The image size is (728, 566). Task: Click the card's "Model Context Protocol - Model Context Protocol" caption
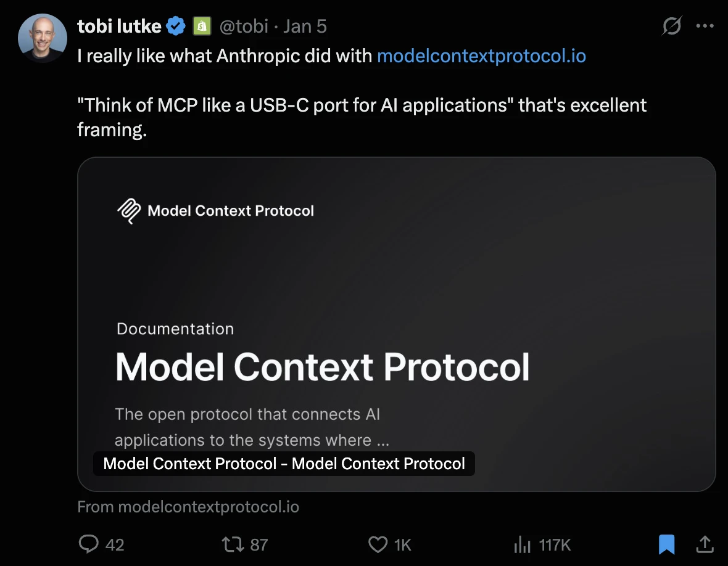point(284,464)
